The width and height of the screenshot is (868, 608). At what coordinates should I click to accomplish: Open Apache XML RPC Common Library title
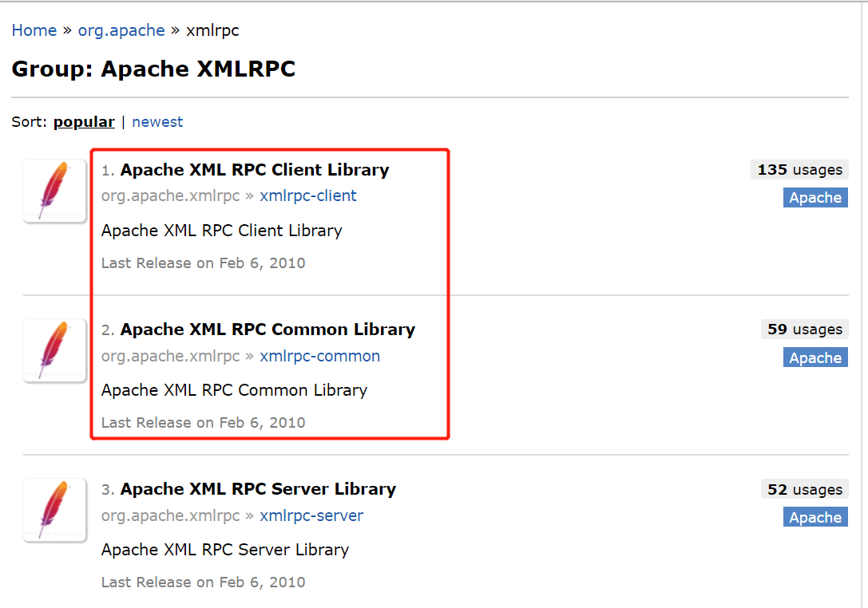click(x=268, y=330)
